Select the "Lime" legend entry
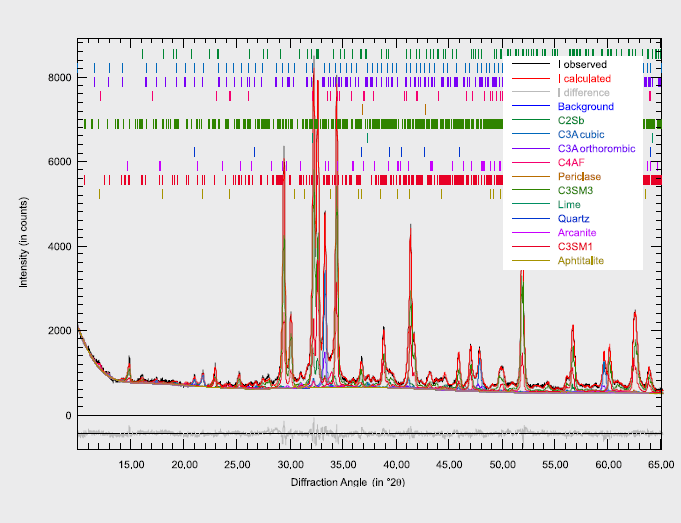The height and width of the screenshot is (523, 681). [570, 204]
